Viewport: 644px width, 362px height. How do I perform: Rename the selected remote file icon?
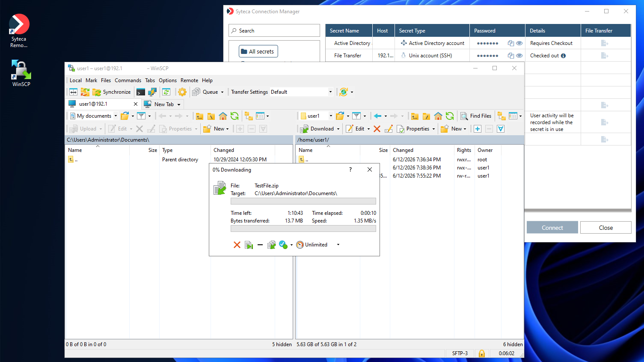click(389, 129)
